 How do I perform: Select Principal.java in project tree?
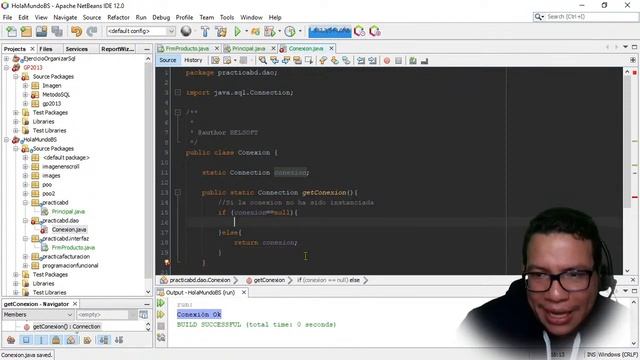click(68, 212)
